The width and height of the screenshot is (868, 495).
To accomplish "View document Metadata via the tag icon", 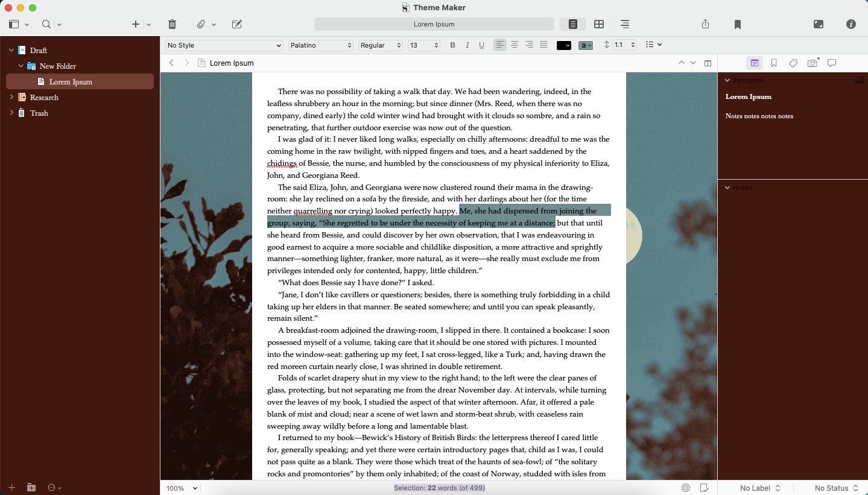I will tap(793, 63).
